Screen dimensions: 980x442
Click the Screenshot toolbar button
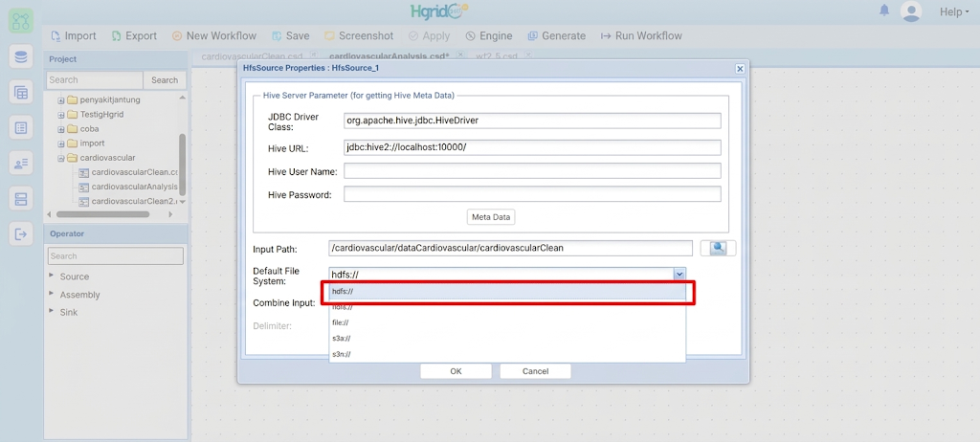[x=359, y=35]
